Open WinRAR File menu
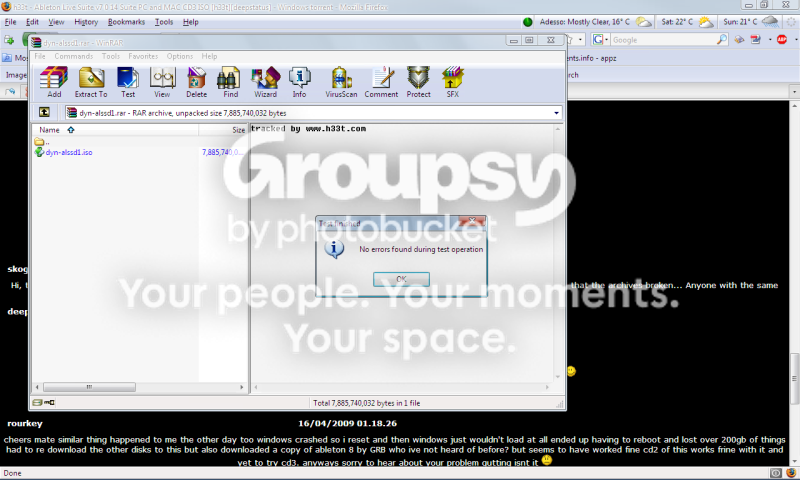The width and height of the screenshot is (800, 480). [x=40, y=56]
